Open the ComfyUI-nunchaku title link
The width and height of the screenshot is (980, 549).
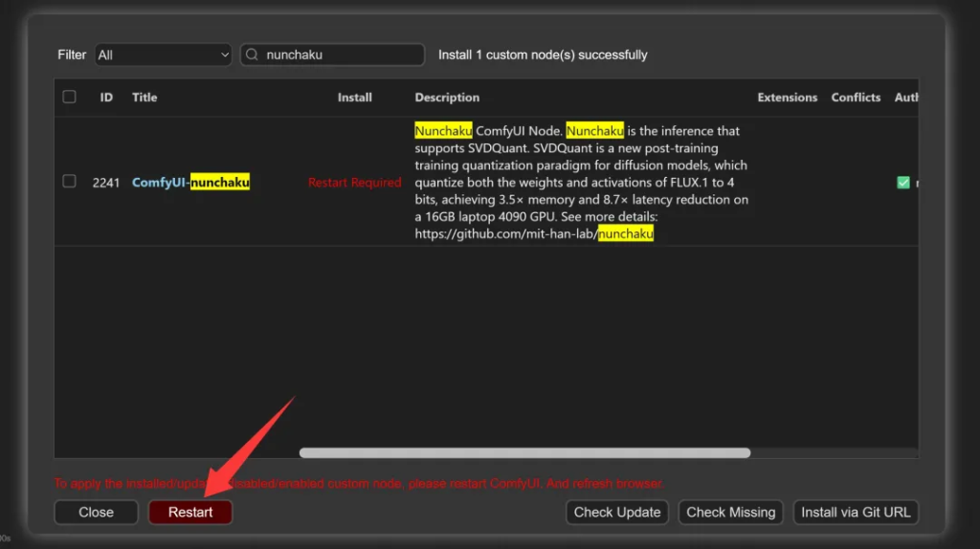coord(190,183)
